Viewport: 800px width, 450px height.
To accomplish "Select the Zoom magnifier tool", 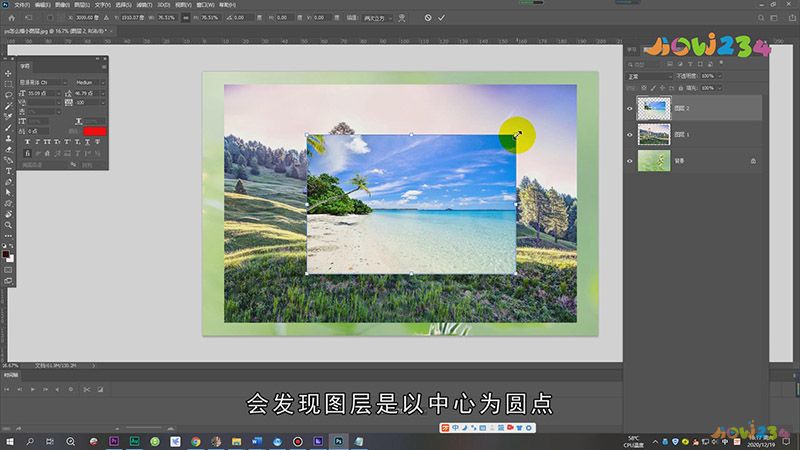I will coord(8,225).
